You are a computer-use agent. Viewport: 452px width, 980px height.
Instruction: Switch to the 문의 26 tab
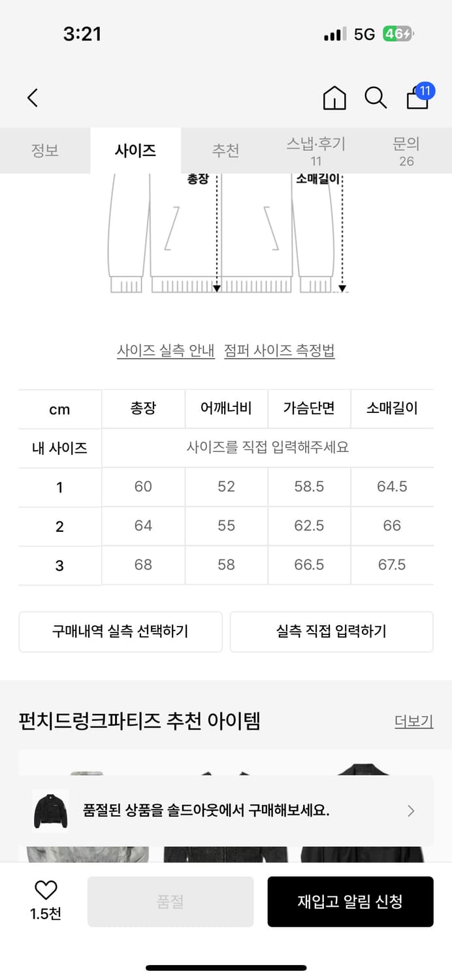pos(406,150)
